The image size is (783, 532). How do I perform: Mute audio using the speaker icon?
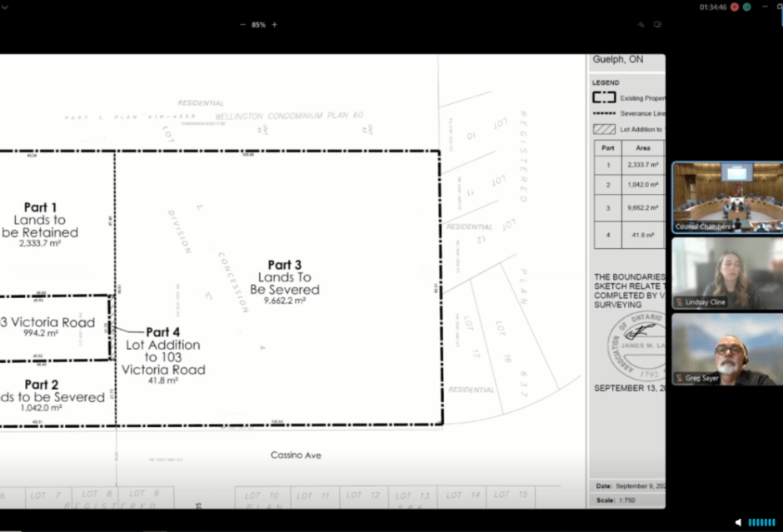tap(738, 522)
